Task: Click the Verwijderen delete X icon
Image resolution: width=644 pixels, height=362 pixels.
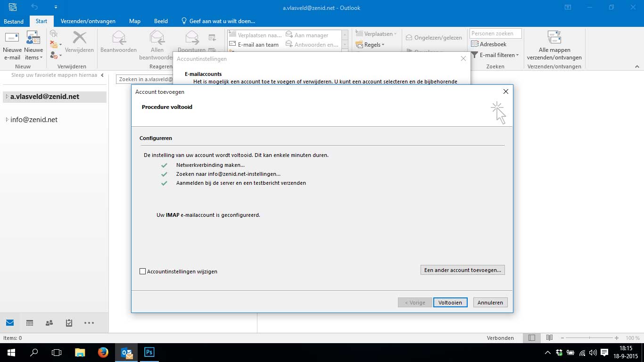Action: (79, 37)
